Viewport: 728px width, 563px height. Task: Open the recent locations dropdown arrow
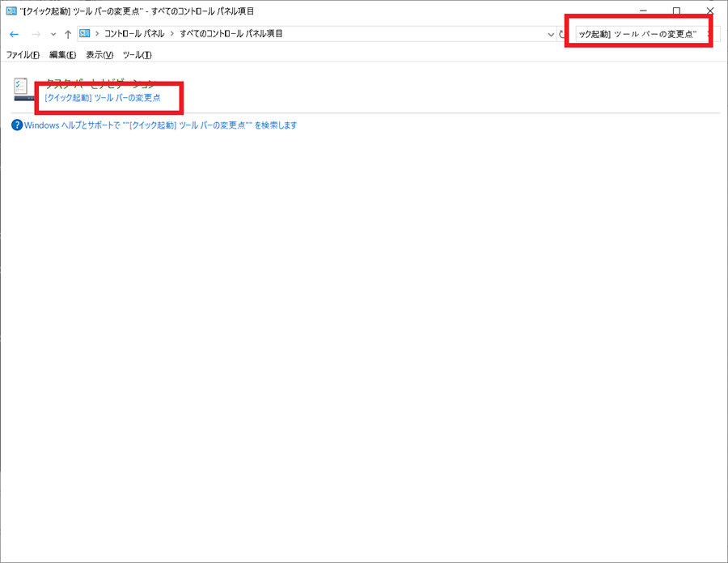53,34
